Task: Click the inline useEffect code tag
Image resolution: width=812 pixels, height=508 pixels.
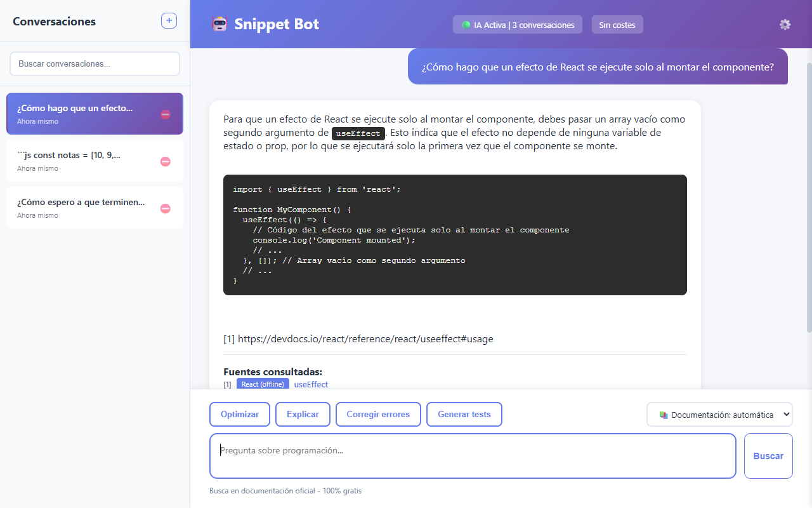Action: pyautogui.click(x=358, y=133)
